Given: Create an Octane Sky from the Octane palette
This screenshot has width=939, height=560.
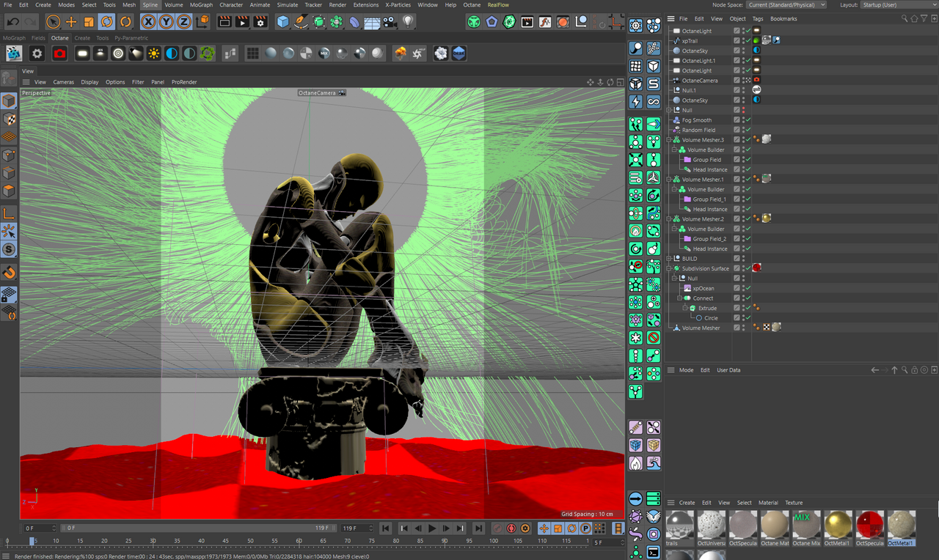Looking at the screenshot, I should pos(170,53).
